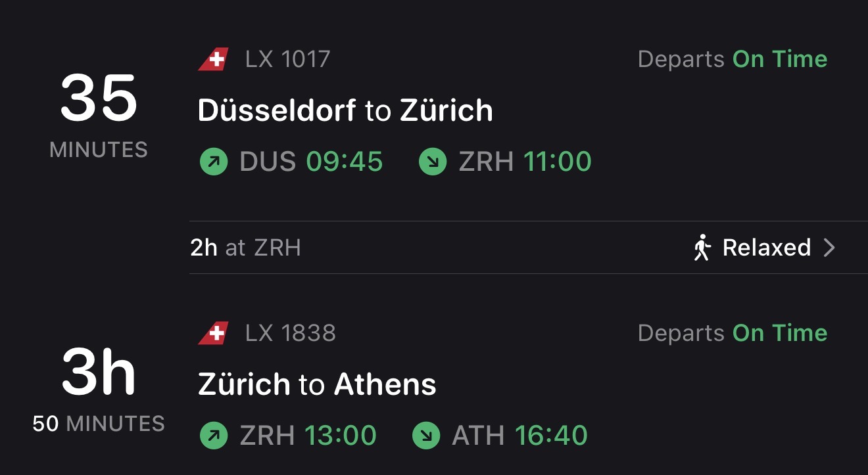Click the arrival arrow icon next to ATH
868x475 pixels.
tap(425, 435)
